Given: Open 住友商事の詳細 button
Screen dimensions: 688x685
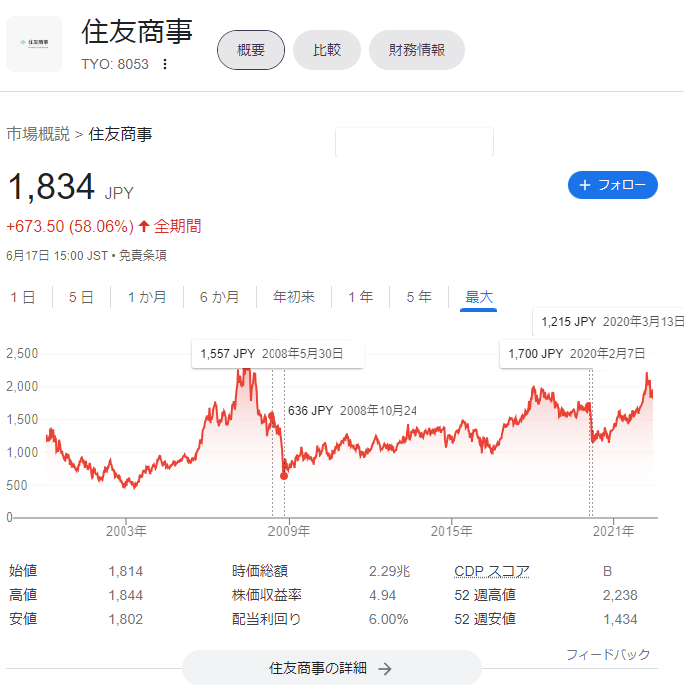Looking at the screenshot, I should (x=332, y=668).
